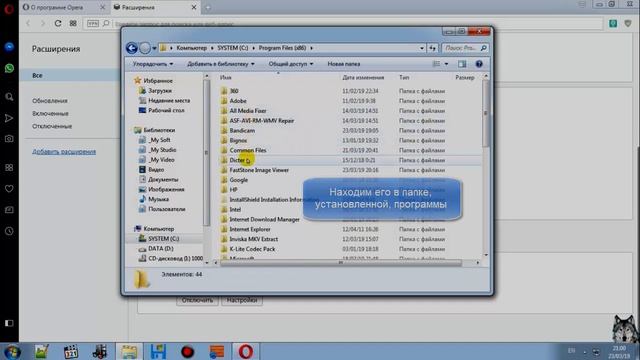640x360 pixels.
Task: Open WhatsApp icon in Opera sidebar
Action: [9, 68]
